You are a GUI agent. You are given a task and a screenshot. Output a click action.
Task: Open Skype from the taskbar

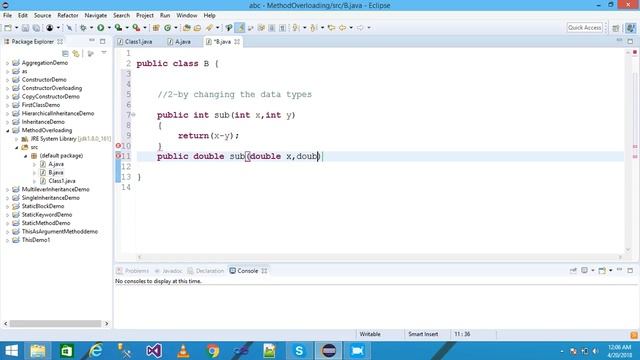tap(299, 351)
